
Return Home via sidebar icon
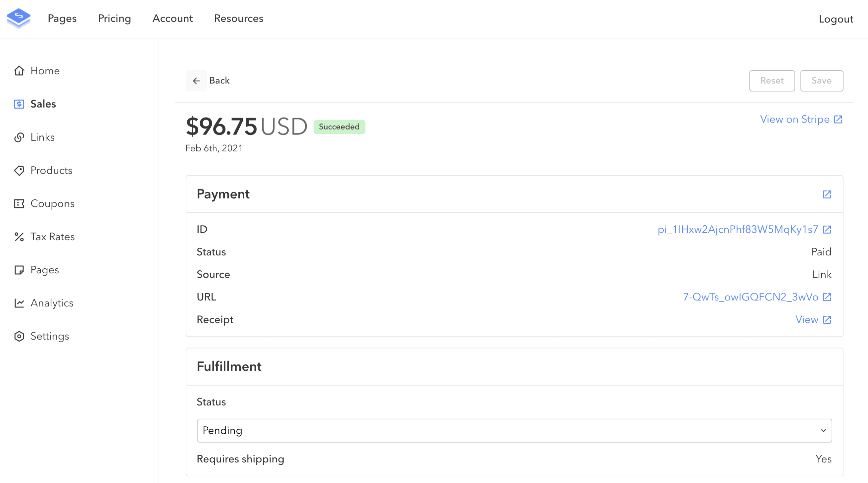tap(19, 71)
